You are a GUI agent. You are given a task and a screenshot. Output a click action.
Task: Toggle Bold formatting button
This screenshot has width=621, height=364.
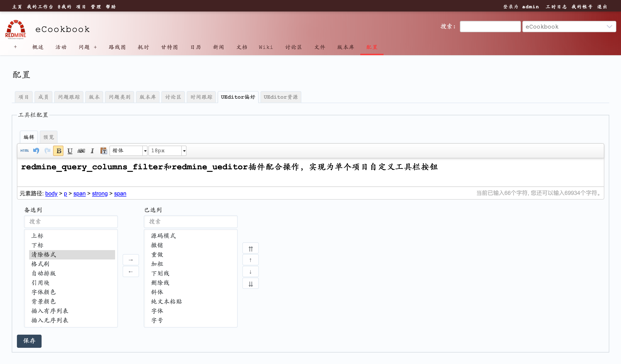(x=58, y=151)
